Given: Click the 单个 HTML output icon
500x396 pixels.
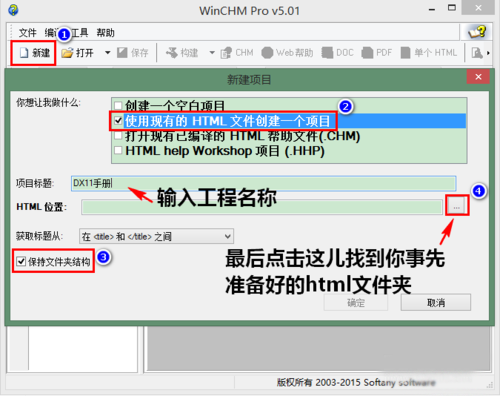Looking at the screenshot, I should (x=405, y=53).
